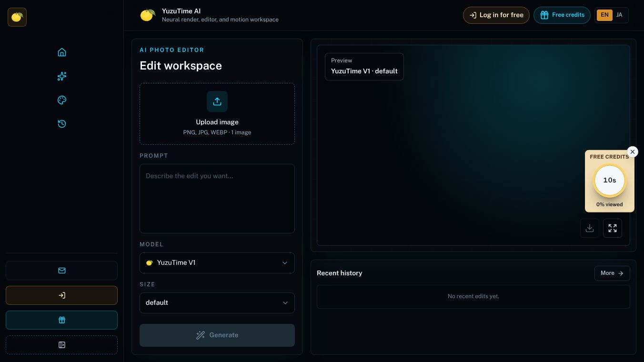Click the '0% viewed' text
Image resolution: width=644 pixels, height=362 pixels.
pos(610,204)
